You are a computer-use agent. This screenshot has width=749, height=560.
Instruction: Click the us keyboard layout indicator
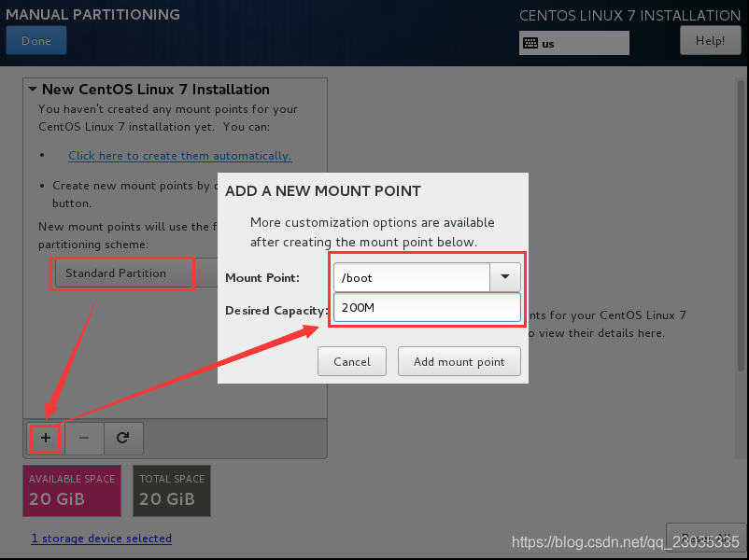[574, 43]
